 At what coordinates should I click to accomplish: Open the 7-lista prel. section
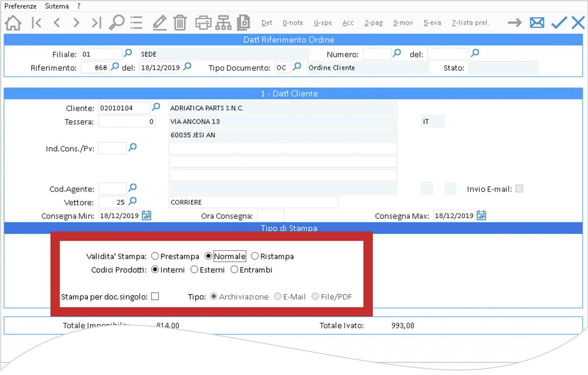470,23
